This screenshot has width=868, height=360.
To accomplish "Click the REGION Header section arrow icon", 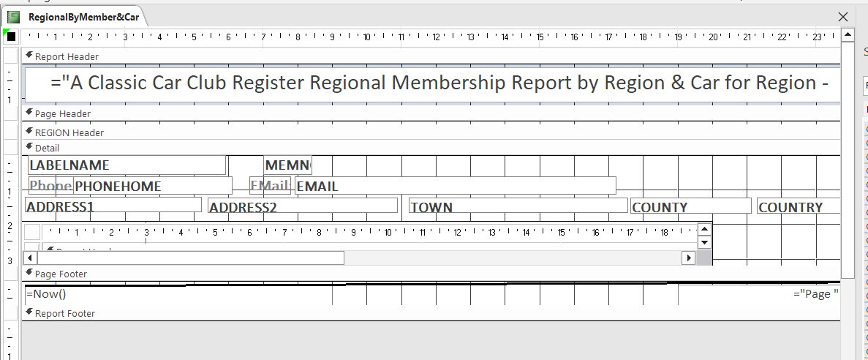I will [29, 131].
